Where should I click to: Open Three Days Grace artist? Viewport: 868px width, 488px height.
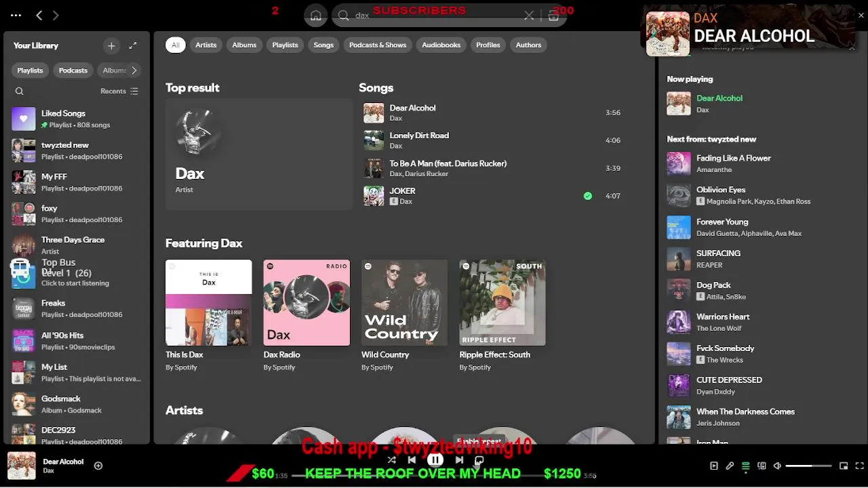click(77, 245)
